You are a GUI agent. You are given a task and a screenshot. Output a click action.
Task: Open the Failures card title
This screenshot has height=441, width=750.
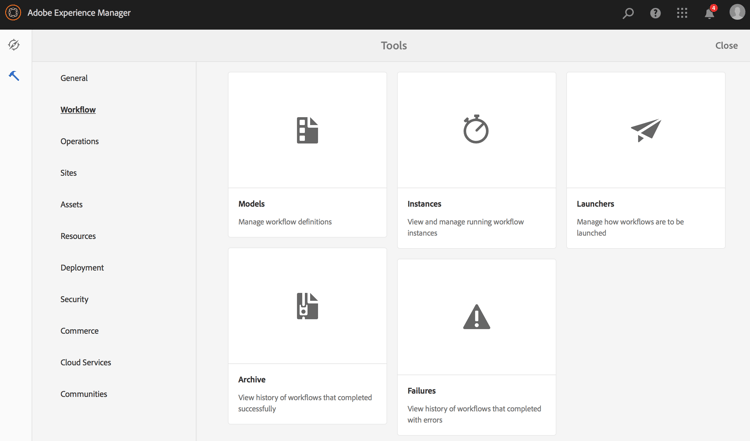tap(421, 391)
